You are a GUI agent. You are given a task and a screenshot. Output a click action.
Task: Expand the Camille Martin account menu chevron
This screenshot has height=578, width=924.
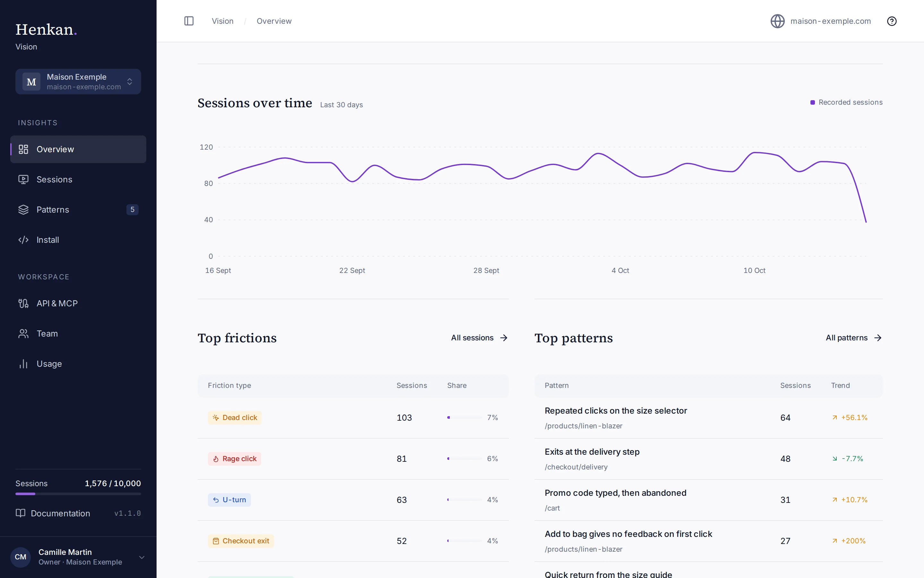pyautogui.click(x=142, y=557)
